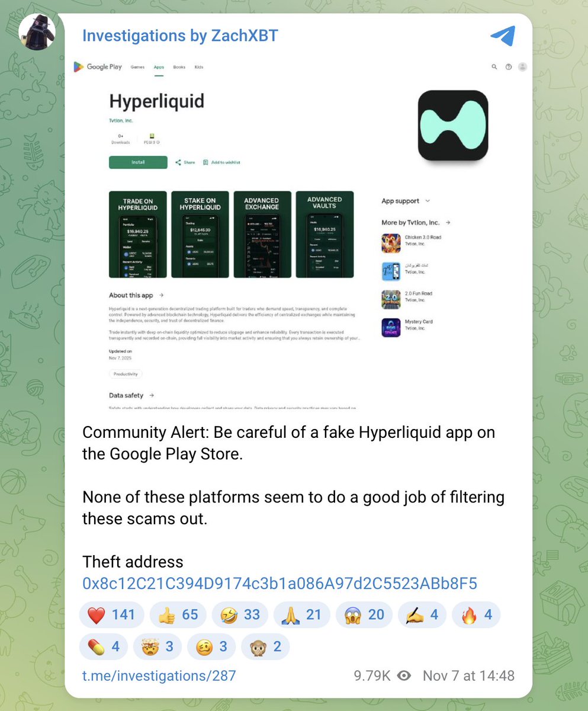The width and height of the screenshot is (588, 711).
Task: Click the Arabic-titled app icon
Action: (x=391, y=271)
